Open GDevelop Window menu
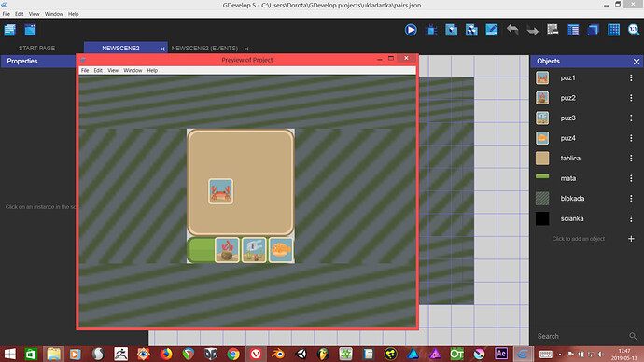Image resolution: width=644 pixels, height=362 pixels. 54,14
